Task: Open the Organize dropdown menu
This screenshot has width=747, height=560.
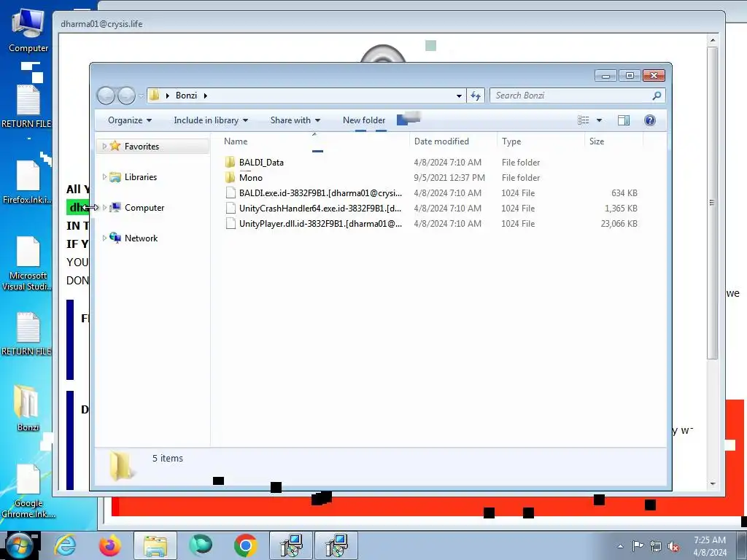Action: pos(130,120)
